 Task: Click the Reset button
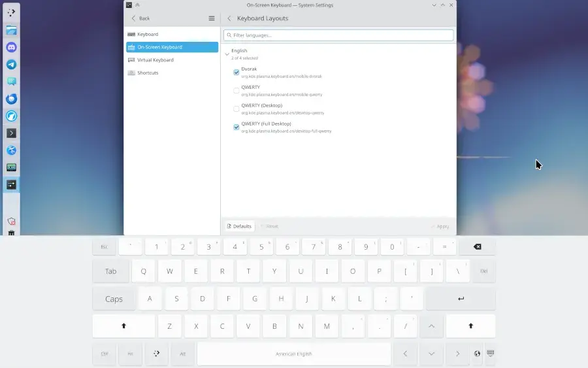(x=269, y=226)
